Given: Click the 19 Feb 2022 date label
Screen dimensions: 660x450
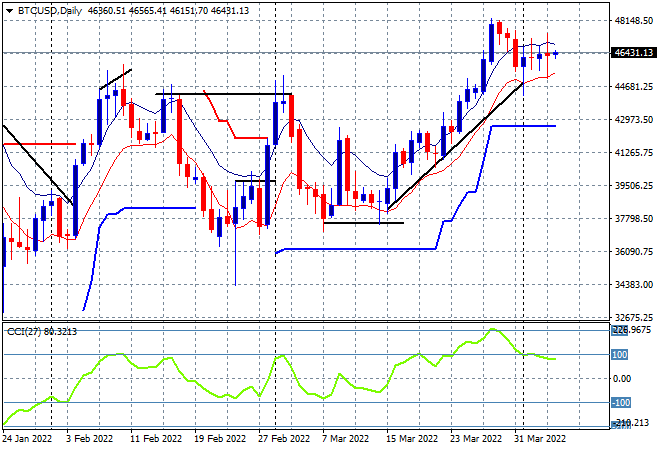Looking at the screenshot, I should [220, 439].
